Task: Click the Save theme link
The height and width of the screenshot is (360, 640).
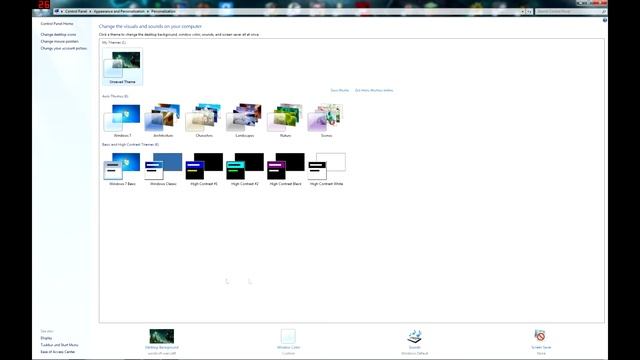Action: [340, 90]
